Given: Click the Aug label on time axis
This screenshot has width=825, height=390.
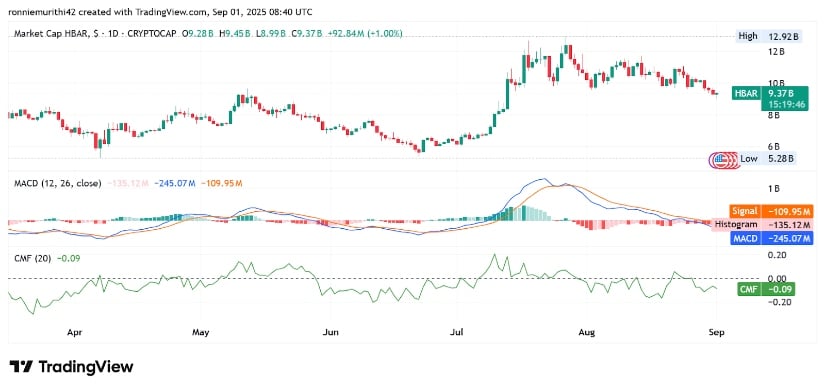Looking at the screenshot, I should pyautogui.click(x=587, y=332).
